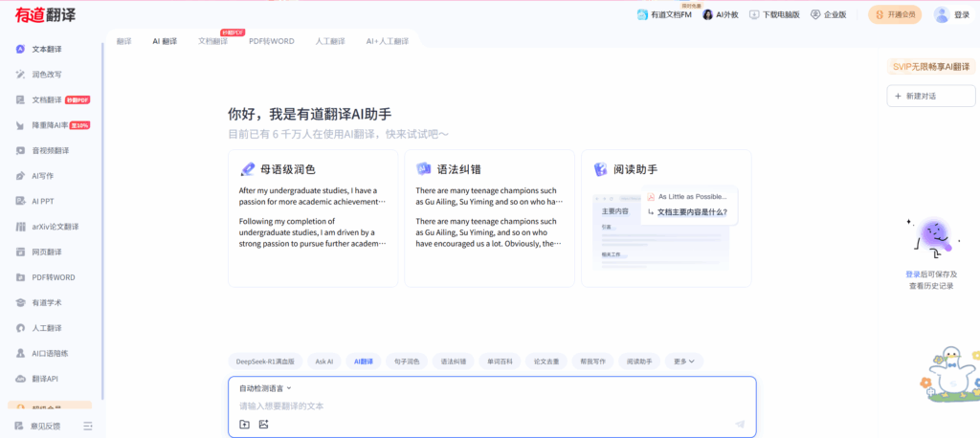Click the user avatar login icon
This screenshot has height=438, width=980.
tap(942, 15)
